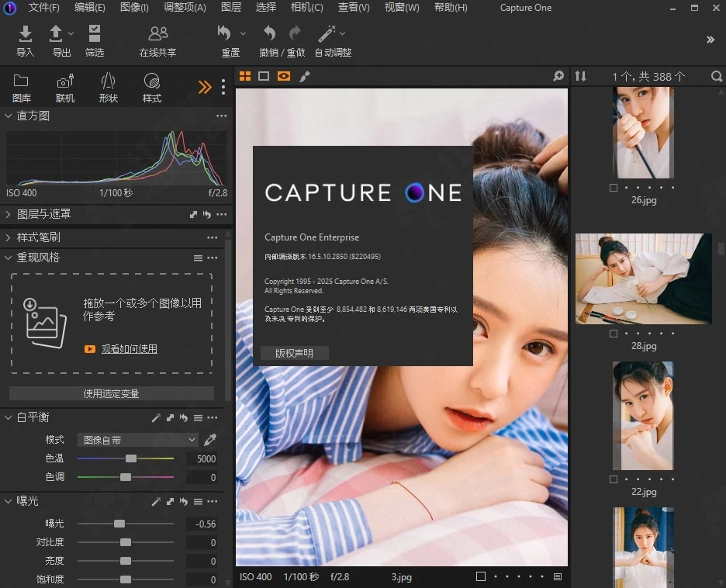Image resolution: width=726 pixels, height=588 pixels.
Task: Click the Copyright Notice (版权声明) button
Action: click(x=294, y=353)
